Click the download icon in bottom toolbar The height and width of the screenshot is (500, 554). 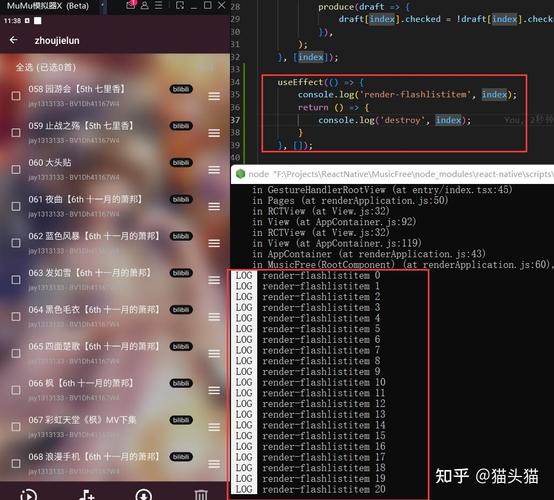pyautogui.click(x=144, y=494)
